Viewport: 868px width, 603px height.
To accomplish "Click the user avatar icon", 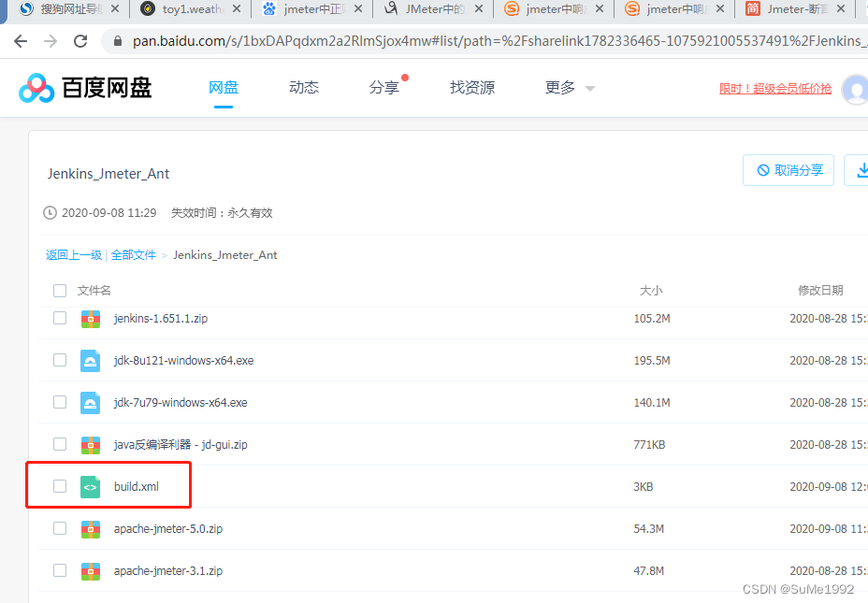I will pyautogui.click(x=856, y=89).
